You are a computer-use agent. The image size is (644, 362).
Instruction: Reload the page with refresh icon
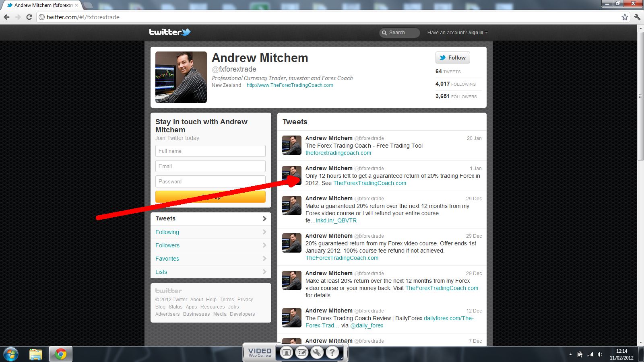(x=29, y=17)
